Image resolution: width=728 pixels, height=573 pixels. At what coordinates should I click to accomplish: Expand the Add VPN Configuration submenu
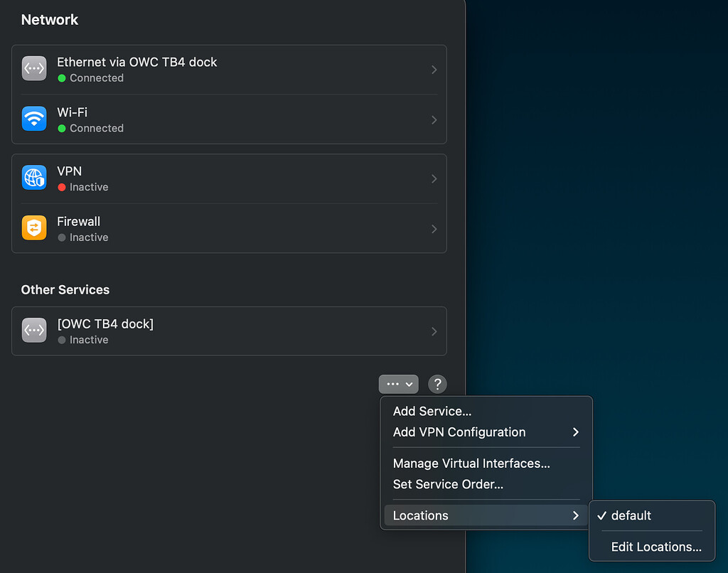click(459, 432)
